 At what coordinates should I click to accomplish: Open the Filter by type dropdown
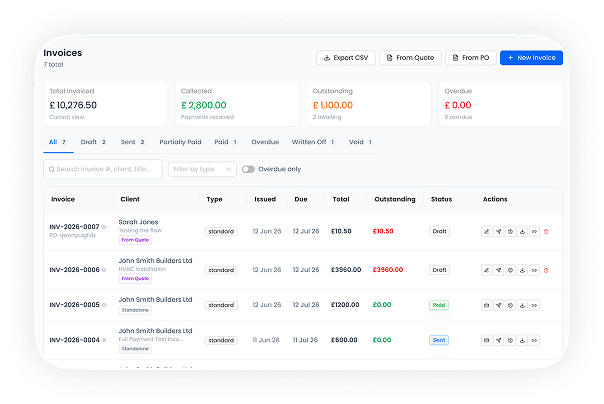point(202,169)
